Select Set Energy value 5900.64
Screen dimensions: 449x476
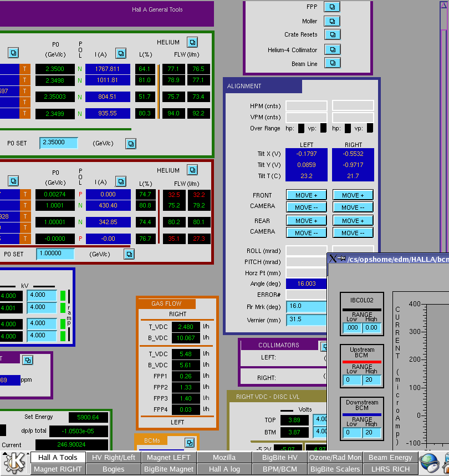[88, 417]
